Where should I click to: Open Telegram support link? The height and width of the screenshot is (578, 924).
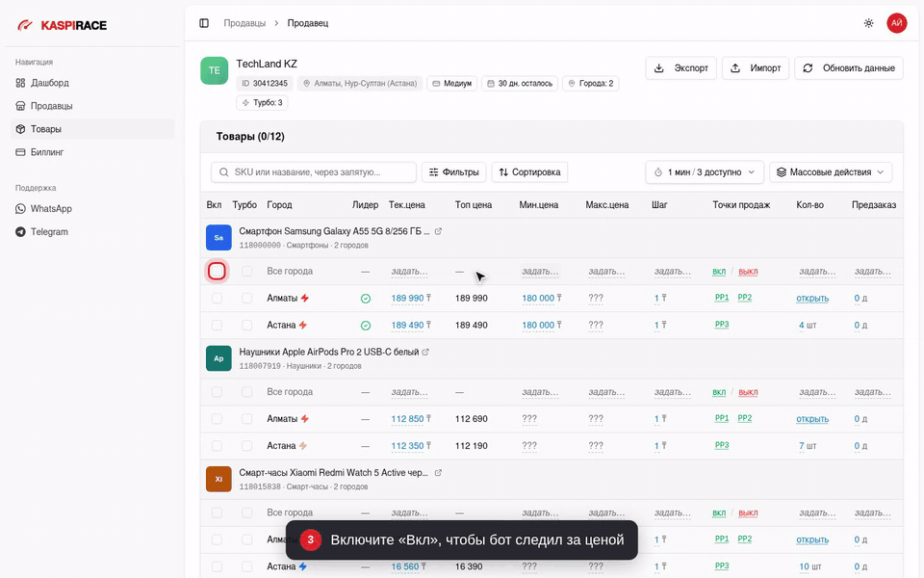click(92, 232)
